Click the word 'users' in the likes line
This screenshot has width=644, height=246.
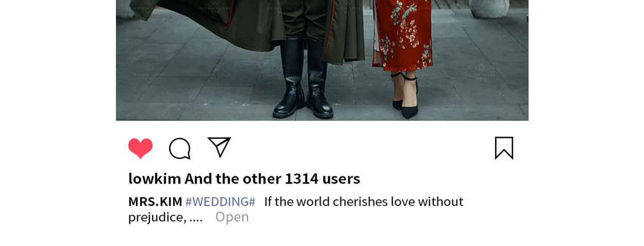[x=341, y=178]
